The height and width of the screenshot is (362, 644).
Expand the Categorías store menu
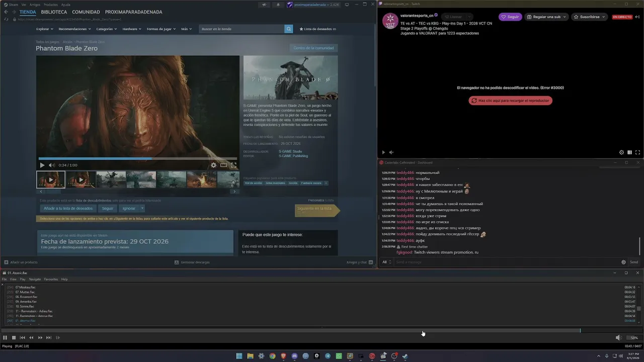tap(107, 29)
